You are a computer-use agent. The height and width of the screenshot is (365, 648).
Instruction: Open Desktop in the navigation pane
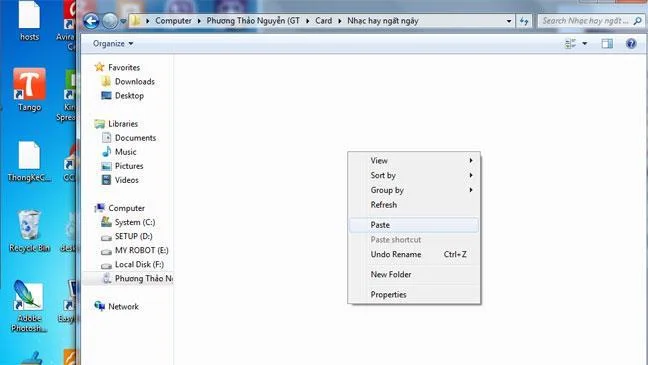pyautogui.click(x=129, y=95)
